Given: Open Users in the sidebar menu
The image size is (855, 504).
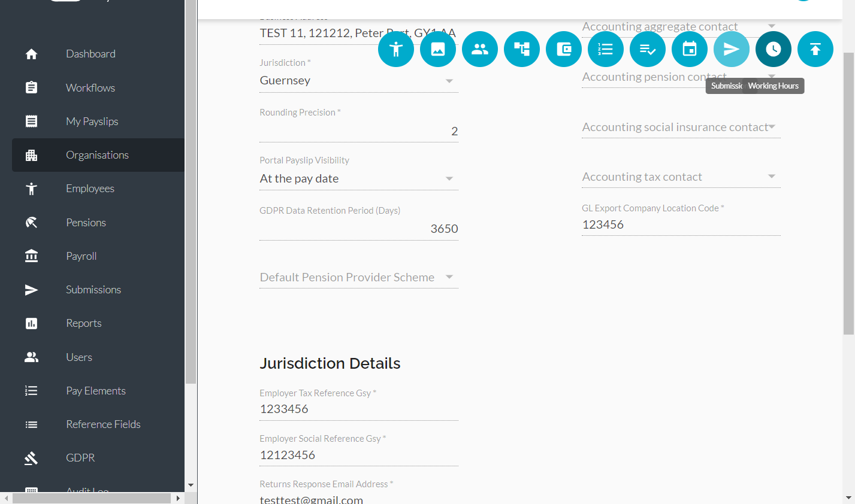Looking at the screenshot, I should click(98, 357).
